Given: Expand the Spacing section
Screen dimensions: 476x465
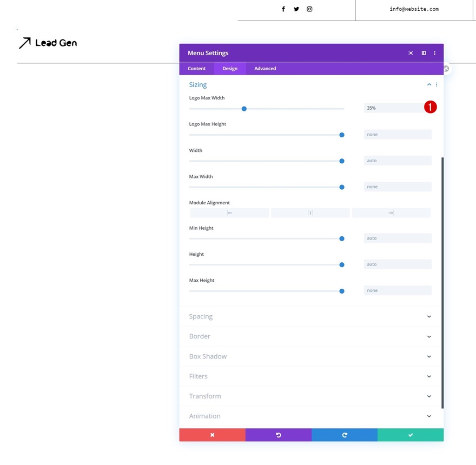Looking at the screenshot, I should point(429,316).
